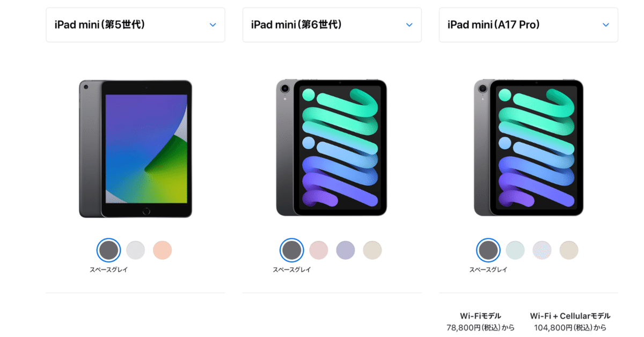Select space gray swatch for iPad mini 6th generation

(x=291, y=250)
